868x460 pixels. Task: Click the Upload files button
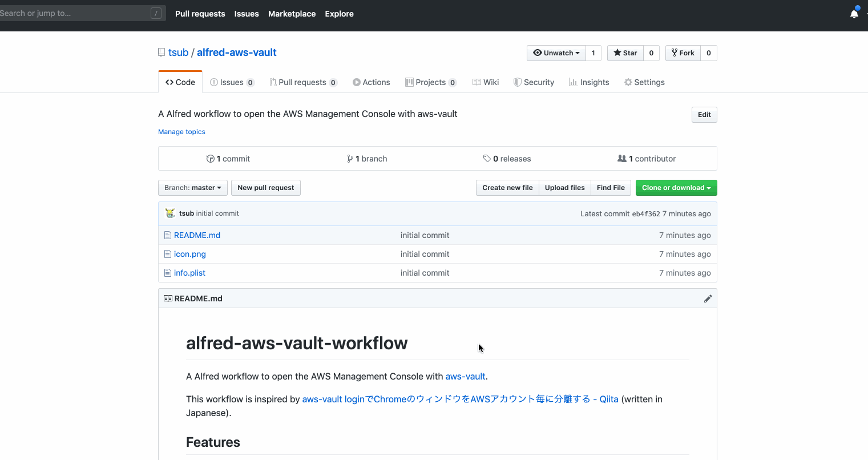pyautogui.click(x=565, y=188)
